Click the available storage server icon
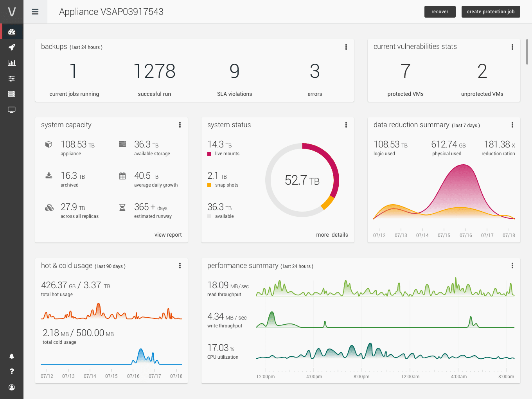This screenshot has height=399, width=532. pyautogui.click(x=122, y=144)
